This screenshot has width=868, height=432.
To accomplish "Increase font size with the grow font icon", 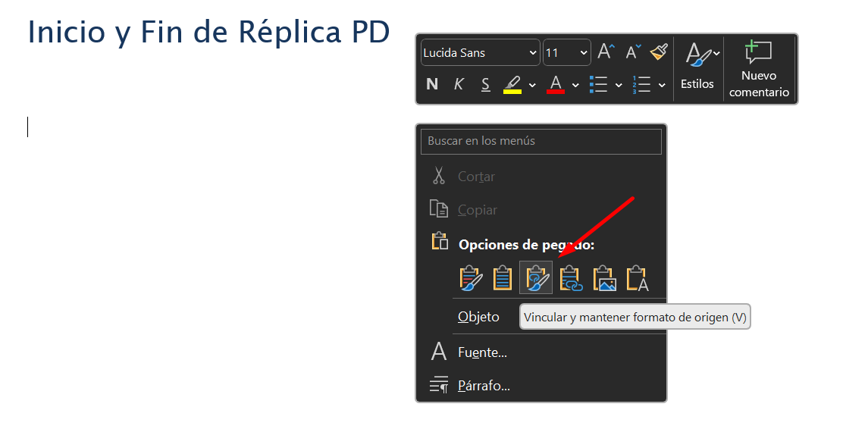I will click(606, 52).
